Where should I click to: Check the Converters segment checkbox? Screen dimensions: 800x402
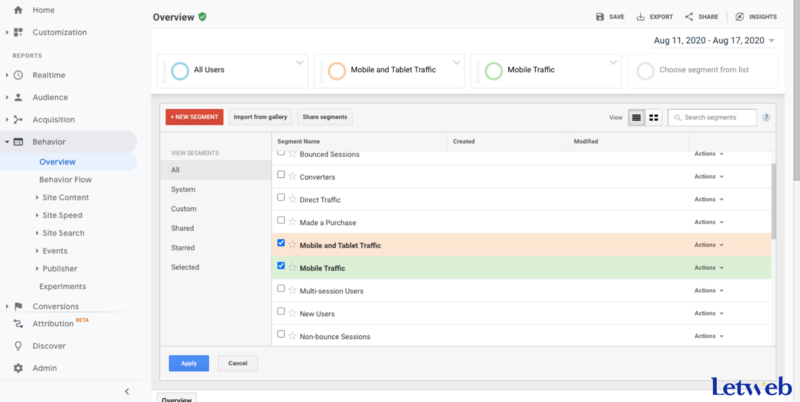point(281,174)
